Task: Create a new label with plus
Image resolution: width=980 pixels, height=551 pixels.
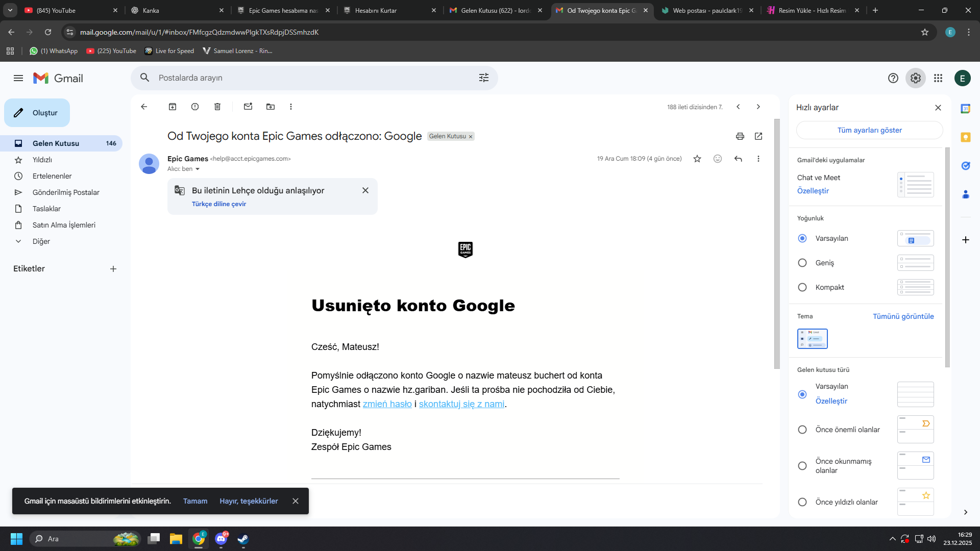Action: 113,269
